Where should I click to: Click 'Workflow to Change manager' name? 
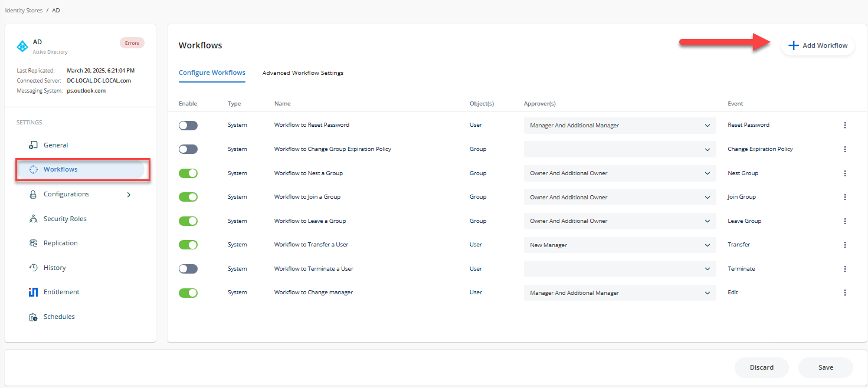click(x=313, y=292)
